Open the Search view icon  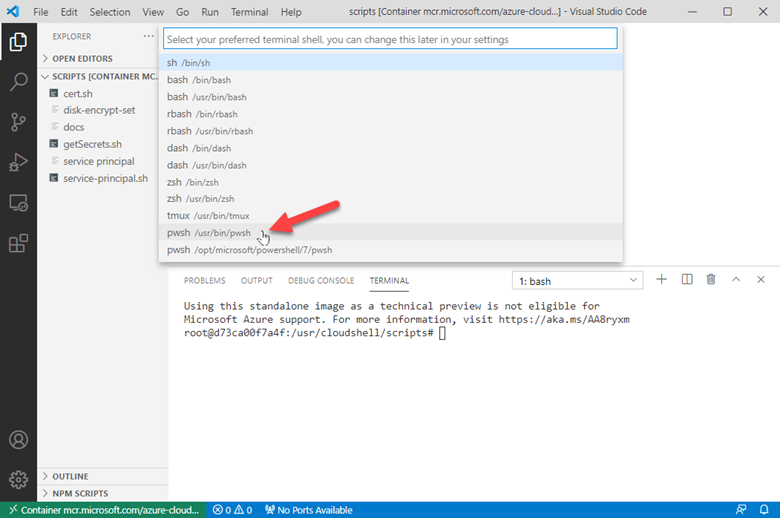click(x=18, y=82)
